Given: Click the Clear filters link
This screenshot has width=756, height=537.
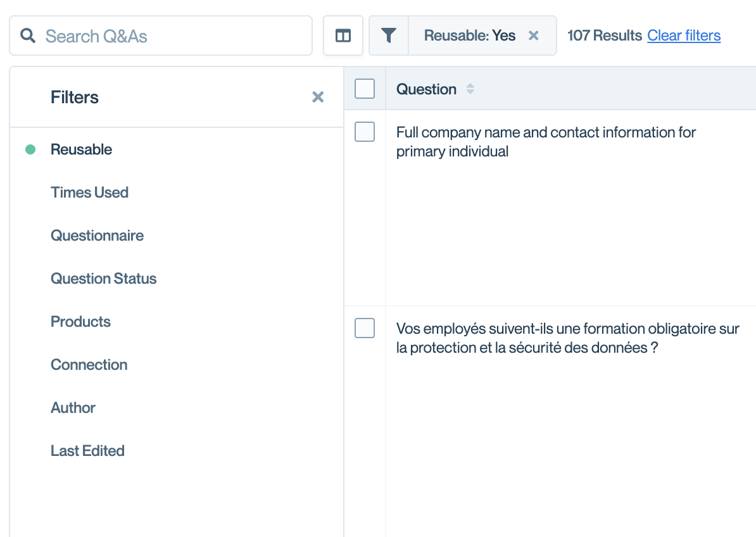Looking at the screenshot, I should pos(684,35).
